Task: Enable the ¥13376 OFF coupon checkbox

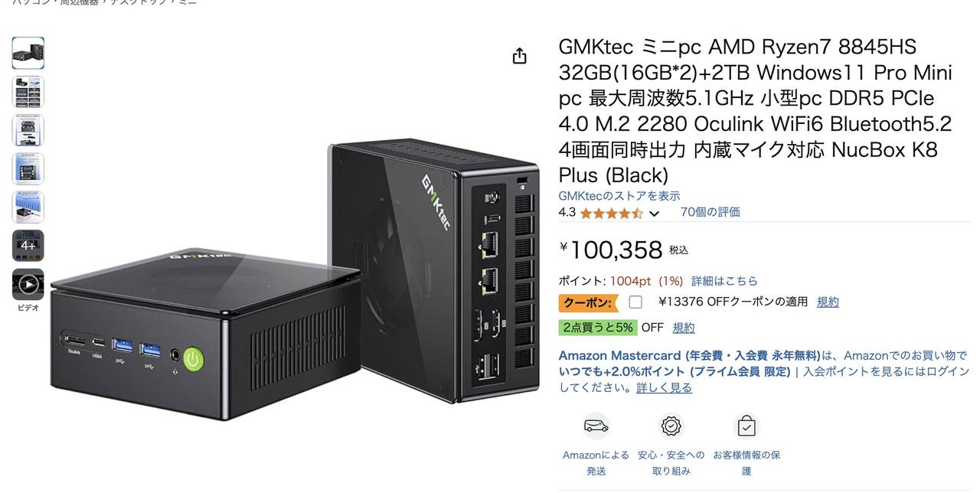Action: [x=635, y=302]
